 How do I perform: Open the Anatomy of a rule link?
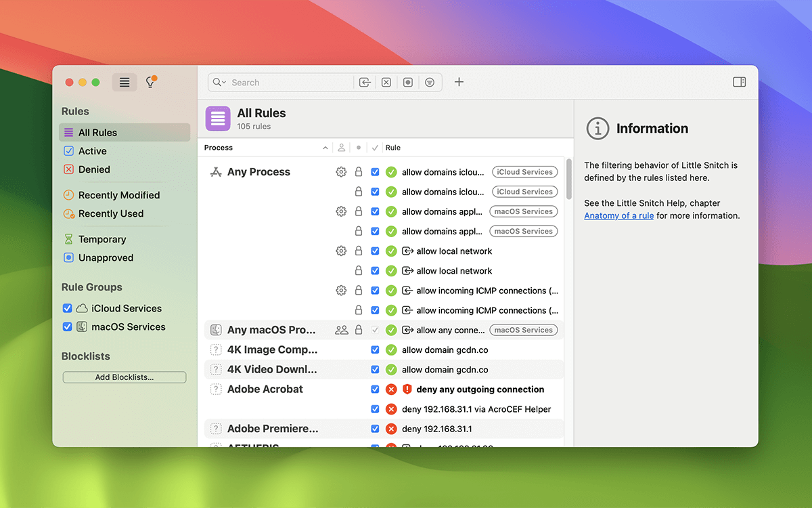[x=619, y=216]
